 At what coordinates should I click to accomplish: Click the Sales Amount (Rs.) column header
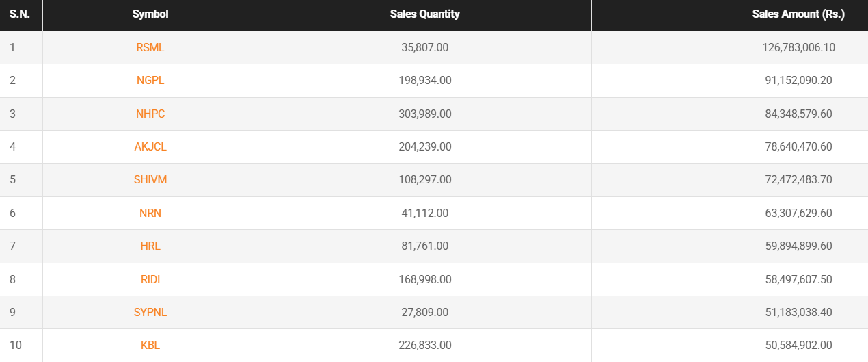(798, 14)
